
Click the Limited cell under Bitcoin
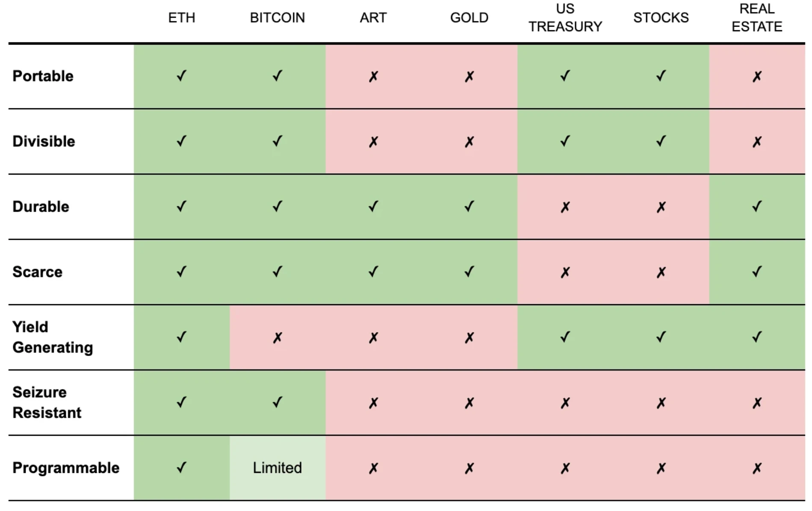tap(277, 468)
